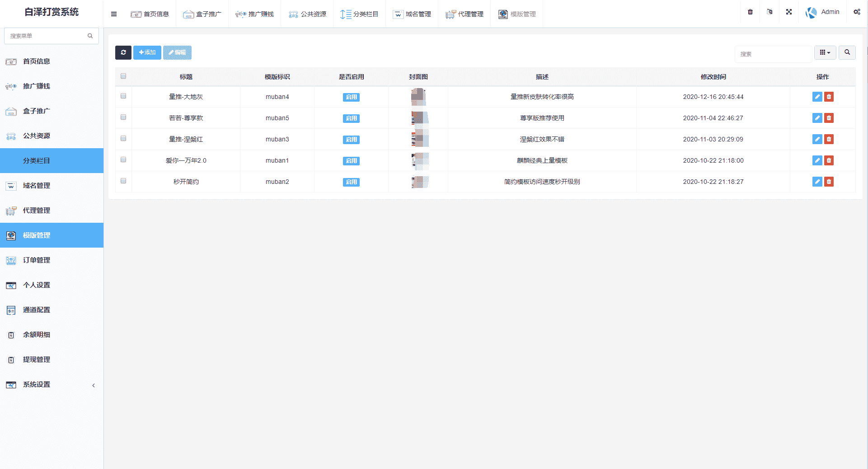Click the 添加 button
868x469 pixels.
click(x=147, y=53)
